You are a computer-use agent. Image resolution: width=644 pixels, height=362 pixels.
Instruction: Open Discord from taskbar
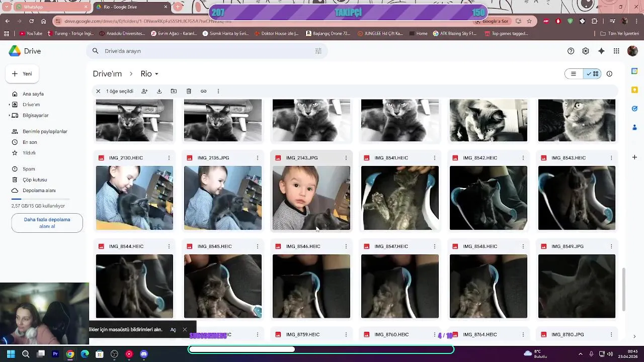coord(144,354)
